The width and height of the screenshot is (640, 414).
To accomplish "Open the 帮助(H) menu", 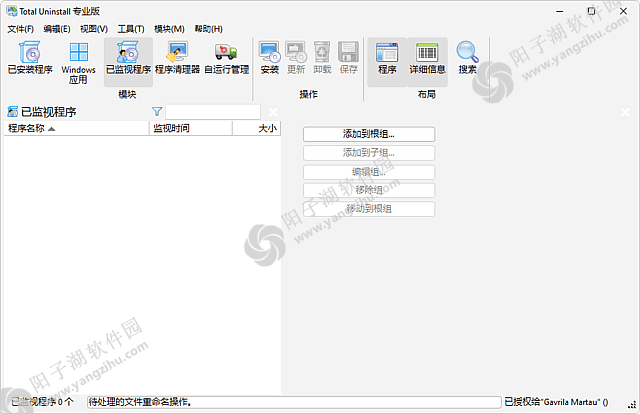I will 209,29.
